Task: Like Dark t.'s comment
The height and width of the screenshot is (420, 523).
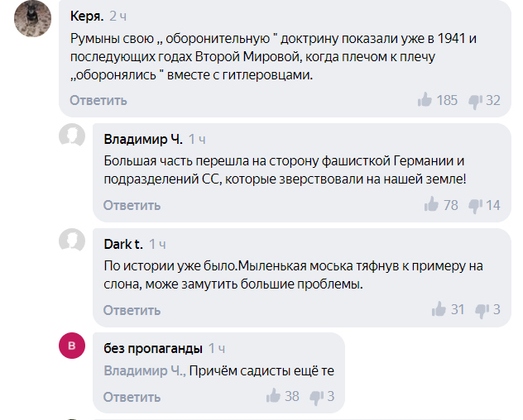Action: click(x=439, y=310)
